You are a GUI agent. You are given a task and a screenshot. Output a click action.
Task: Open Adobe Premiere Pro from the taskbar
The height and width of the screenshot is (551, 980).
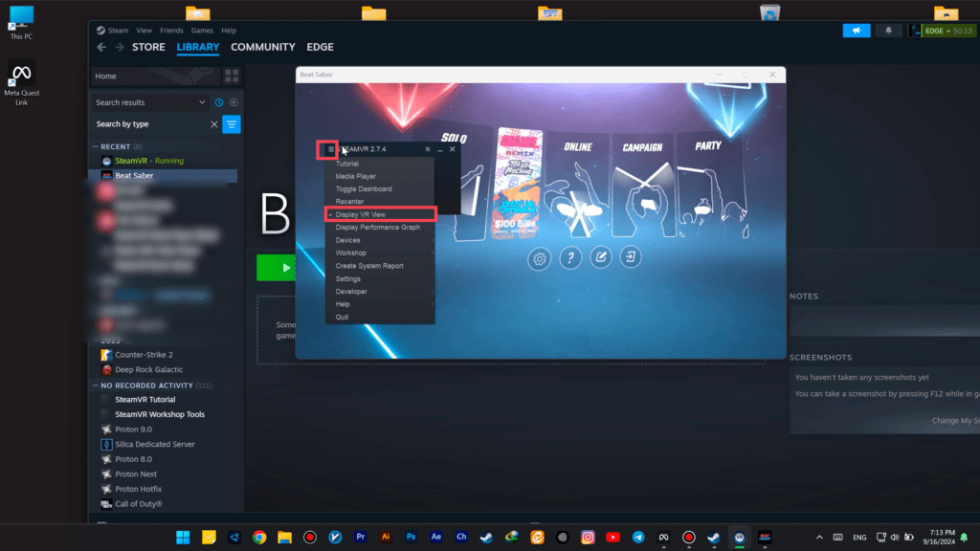click(x=361, y=538)
